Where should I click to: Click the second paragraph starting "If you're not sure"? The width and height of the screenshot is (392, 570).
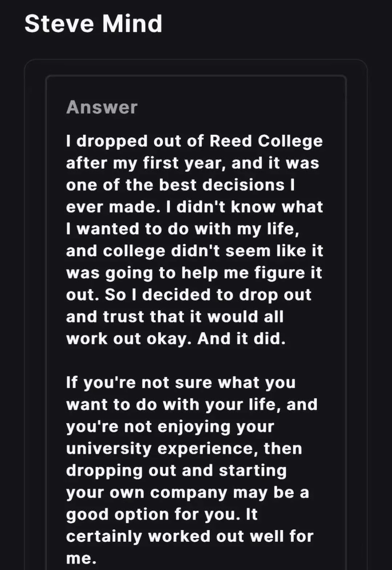tap(192, 470)
